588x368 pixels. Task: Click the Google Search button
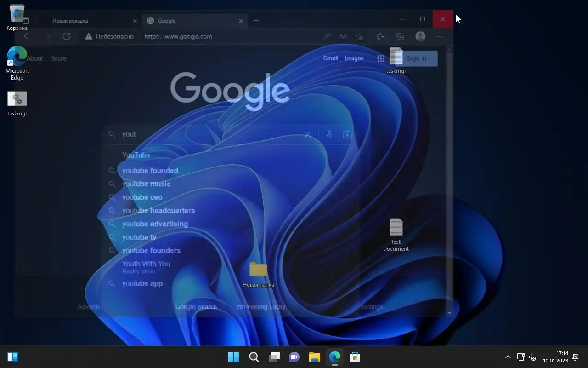pos(196,307)
